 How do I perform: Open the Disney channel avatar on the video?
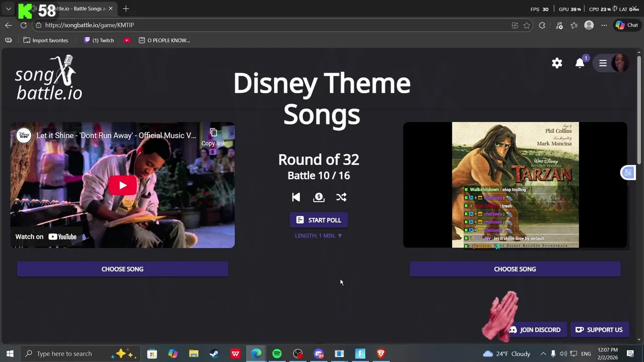pos(24,135)
